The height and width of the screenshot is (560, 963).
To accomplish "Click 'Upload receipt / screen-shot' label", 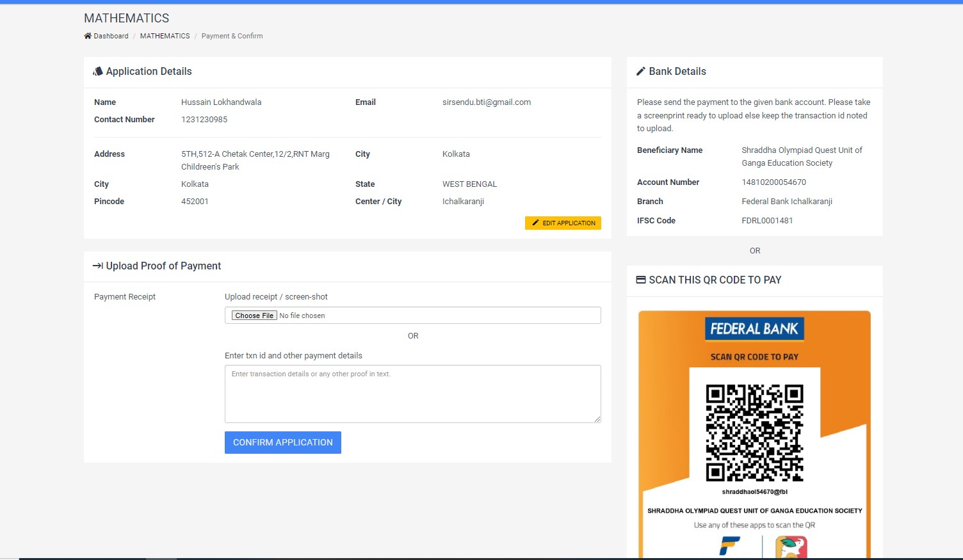I will click(276, 297).
